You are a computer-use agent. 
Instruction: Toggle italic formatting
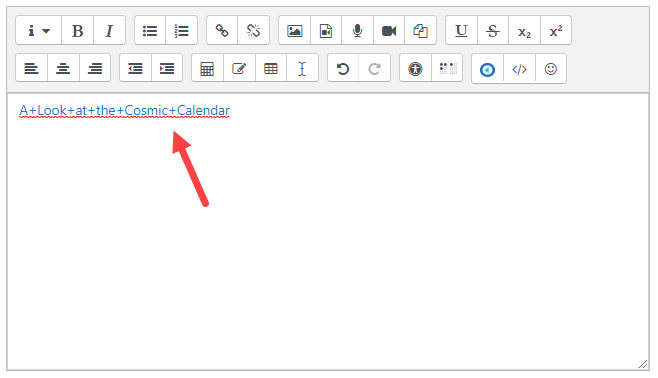point(109,31)
